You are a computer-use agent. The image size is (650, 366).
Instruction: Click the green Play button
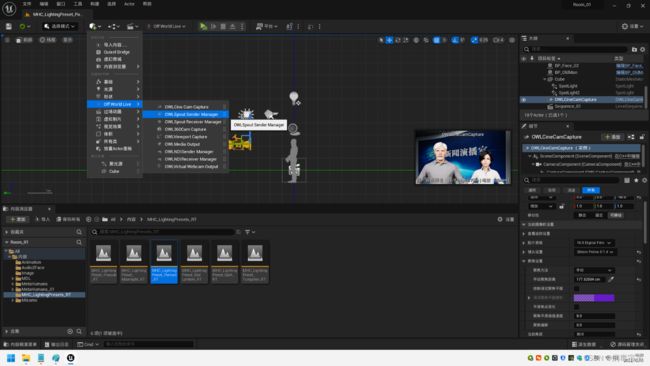(x=203, y=26)
